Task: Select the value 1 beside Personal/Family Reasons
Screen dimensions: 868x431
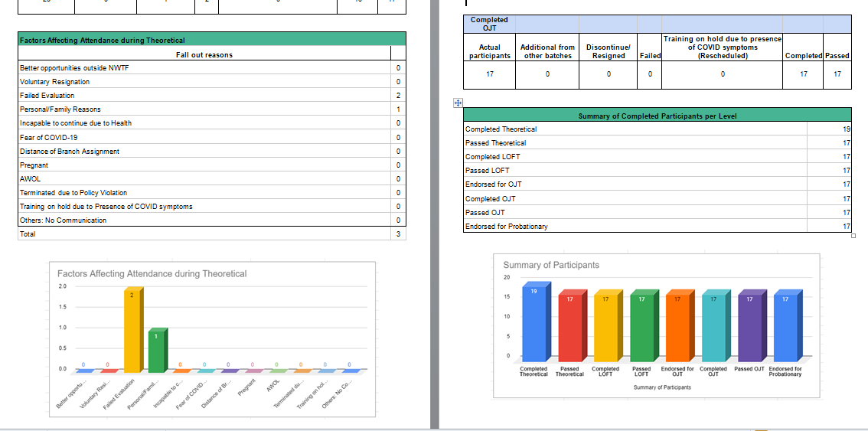Action: click(x=398, y=109)
